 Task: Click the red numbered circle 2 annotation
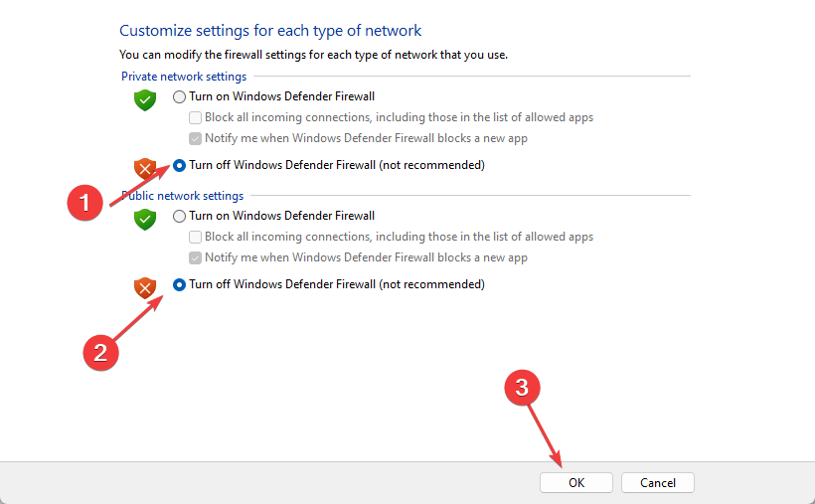coord(100,352)
